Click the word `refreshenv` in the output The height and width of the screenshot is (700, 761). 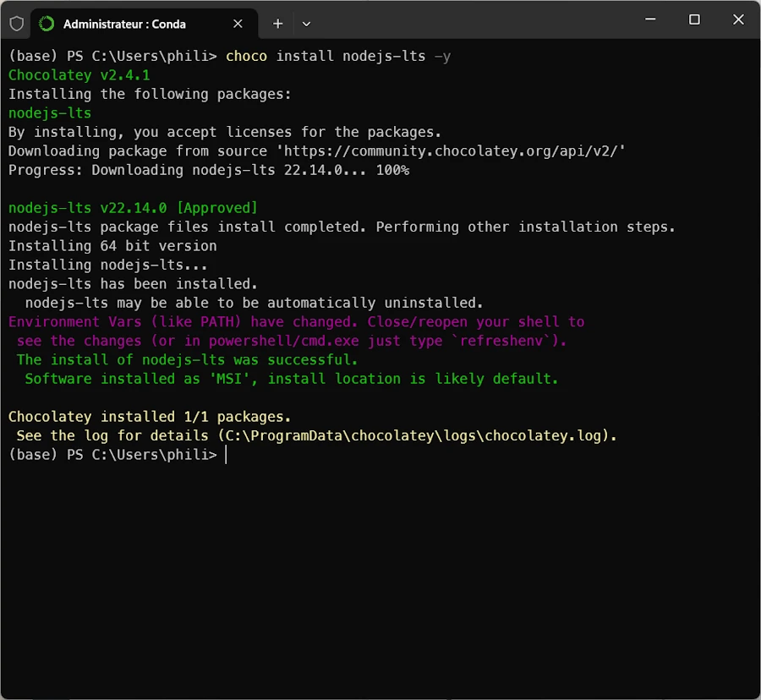501,341
